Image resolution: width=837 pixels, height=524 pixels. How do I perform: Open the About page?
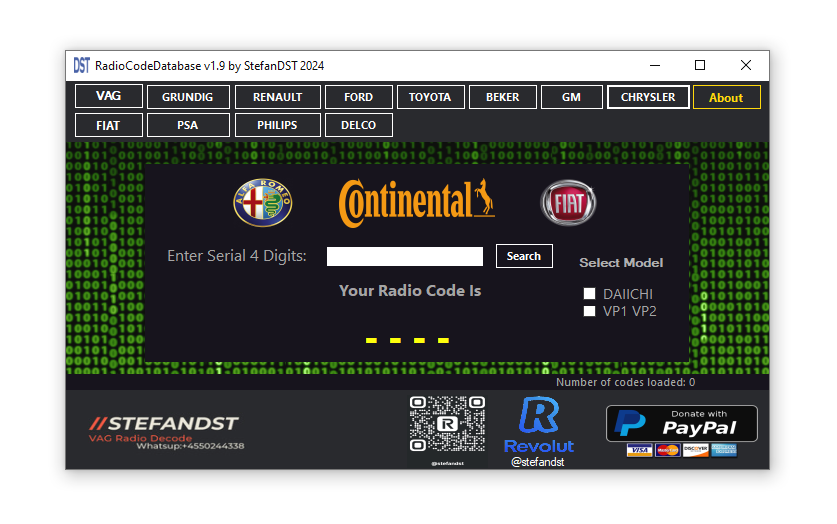(727, 97)
